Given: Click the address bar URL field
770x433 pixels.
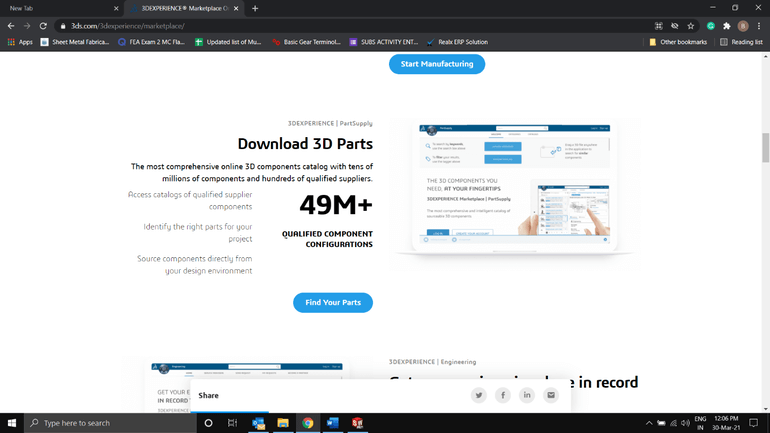Looking at the screenshot, I should (354, 26).
